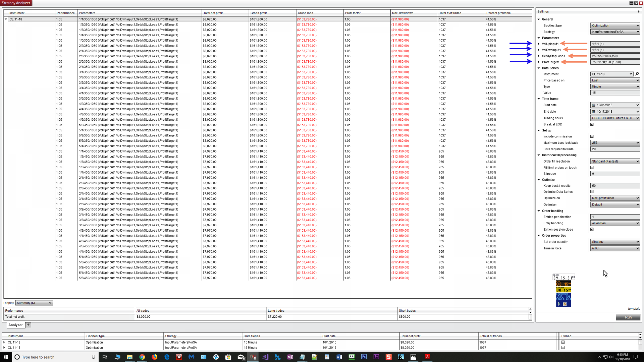Sort by Total net profit column header

[x=213, y=13]
